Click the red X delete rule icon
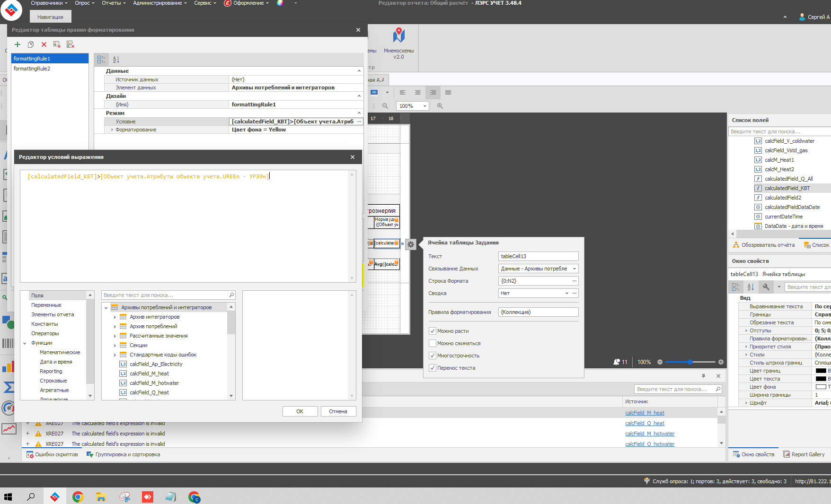 (44, 44)
